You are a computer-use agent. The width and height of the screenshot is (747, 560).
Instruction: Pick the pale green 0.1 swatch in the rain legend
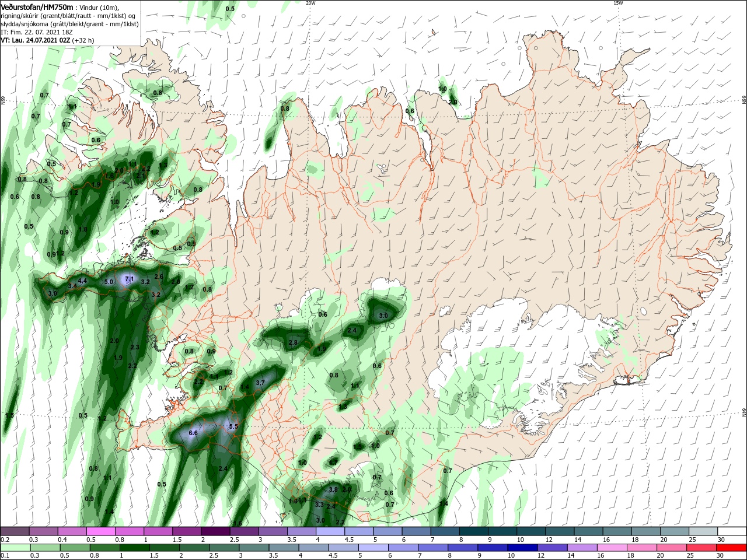click(15, 548)
